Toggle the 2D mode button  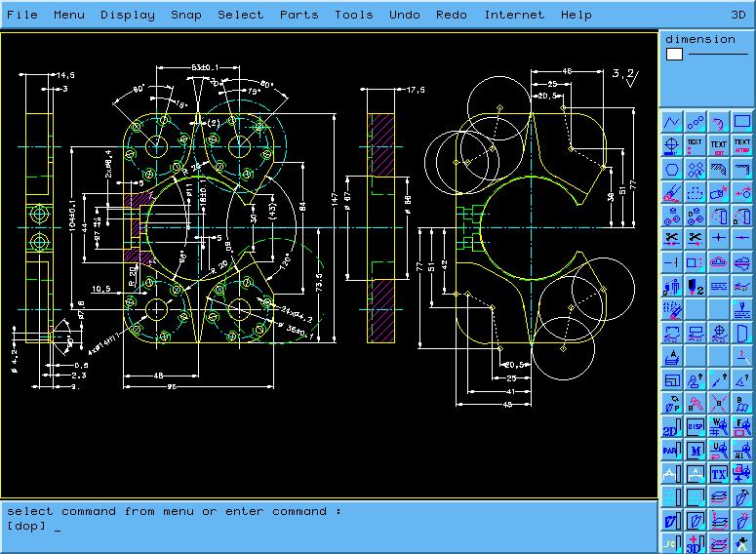pyautogui.click(x=671, y=427)
